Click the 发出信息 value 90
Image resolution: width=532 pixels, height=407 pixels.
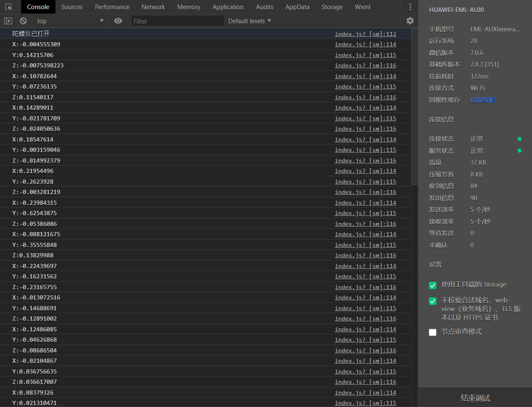click(474, 198)
